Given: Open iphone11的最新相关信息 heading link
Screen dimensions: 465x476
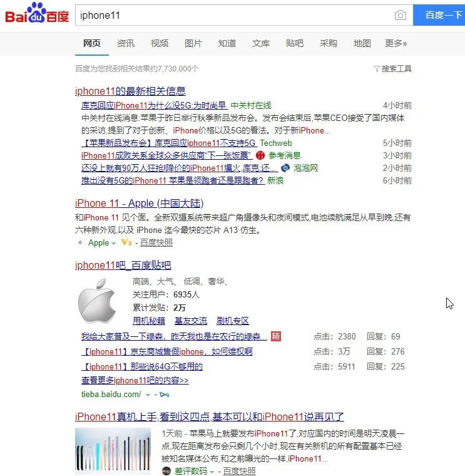Looking at the screenshot, I should pos(130,91).
